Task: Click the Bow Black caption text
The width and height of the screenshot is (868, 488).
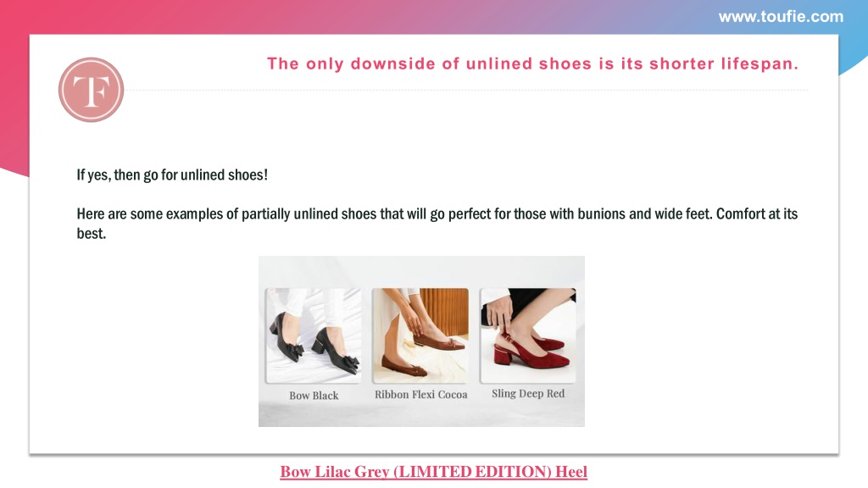Action: [x=314, y=396]
